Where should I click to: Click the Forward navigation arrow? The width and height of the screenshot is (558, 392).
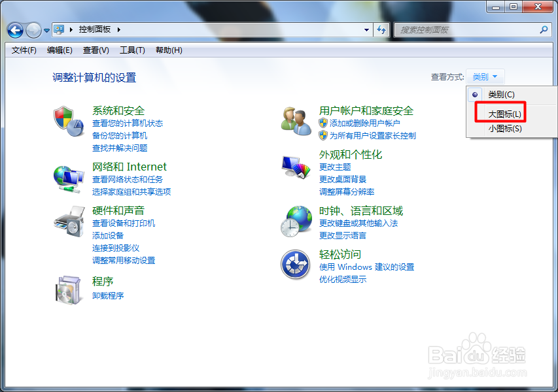point(33,30)
